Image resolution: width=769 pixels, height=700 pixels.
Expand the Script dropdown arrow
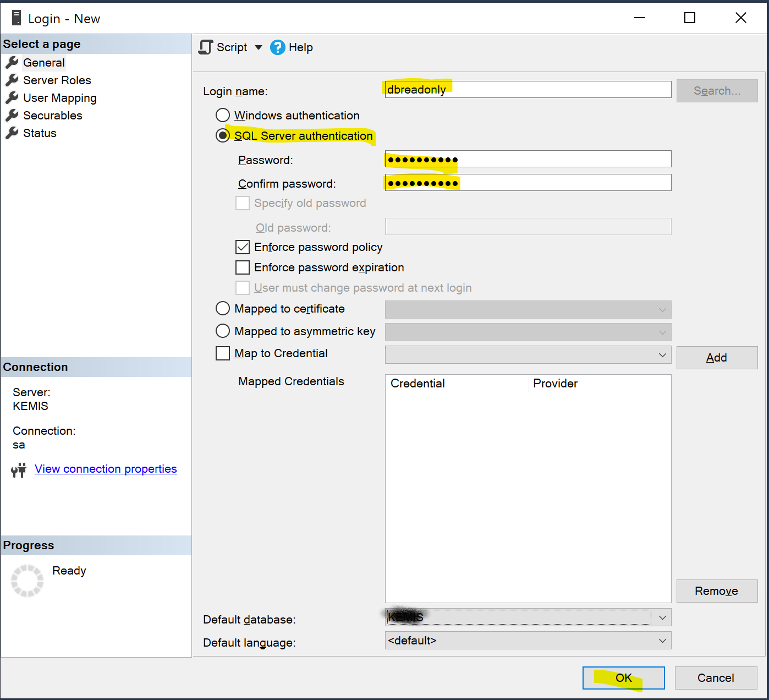click(x=259, y=47)
